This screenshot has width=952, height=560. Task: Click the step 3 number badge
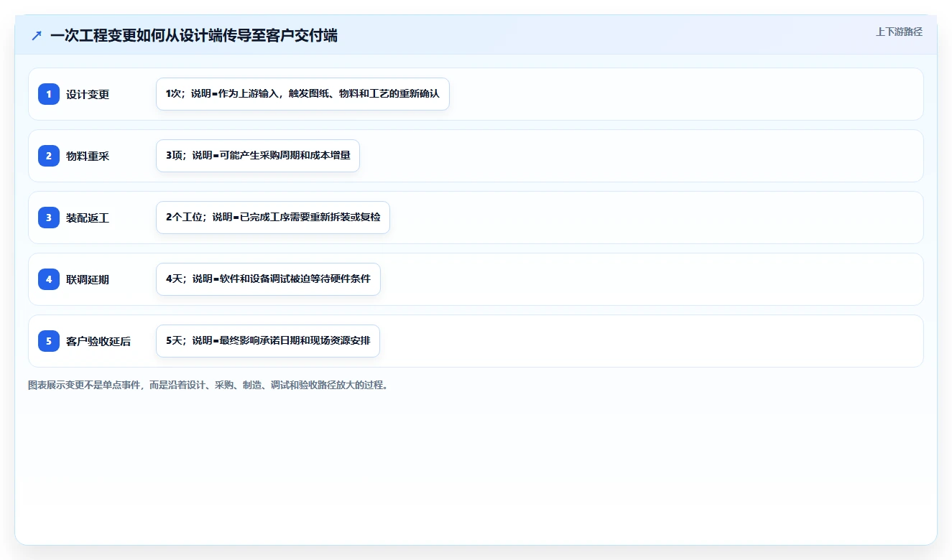(x=49, y=218)
